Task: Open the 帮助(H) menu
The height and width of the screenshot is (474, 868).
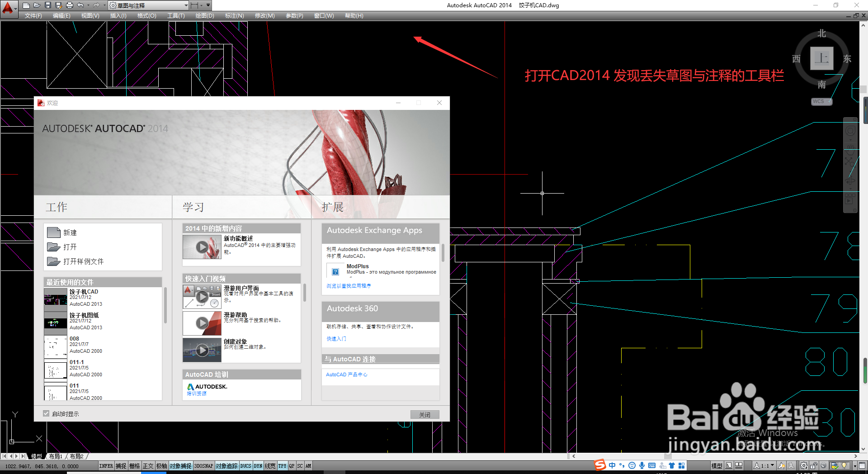Action: click(354, 15)
